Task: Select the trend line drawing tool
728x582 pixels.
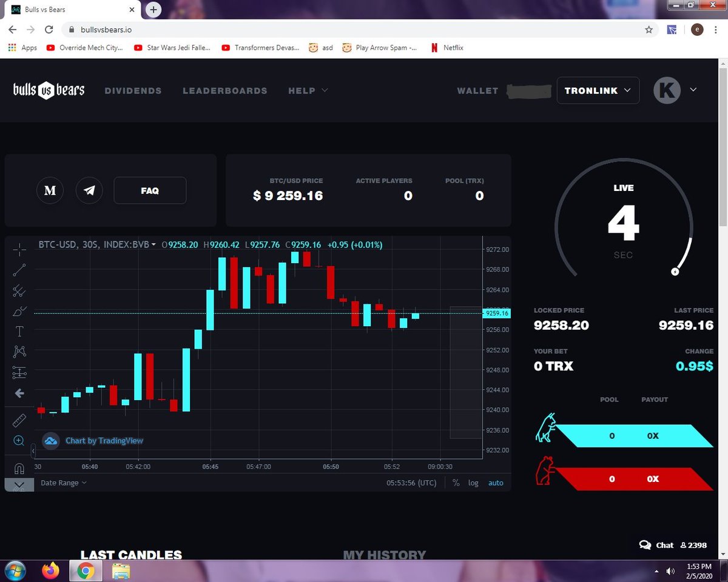Action: click(x=19, y=270)
